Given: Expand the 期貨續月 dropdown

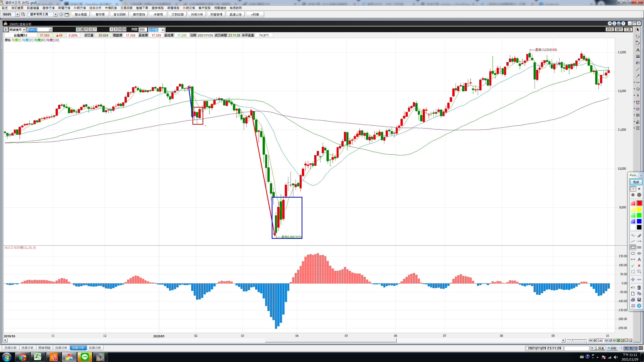Looking at the screenshot, I should [x=24, y=30].
